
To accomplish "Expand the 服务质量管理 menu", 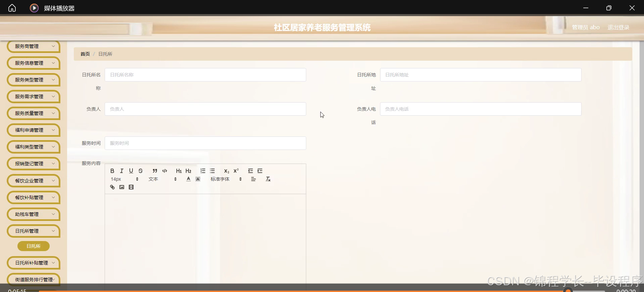I will [34, 113].
